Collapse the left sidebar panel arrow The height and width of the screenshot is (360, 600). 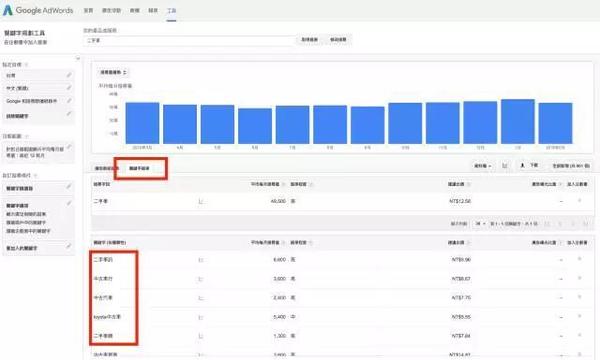pyautogui.click(x=78, y=59)
